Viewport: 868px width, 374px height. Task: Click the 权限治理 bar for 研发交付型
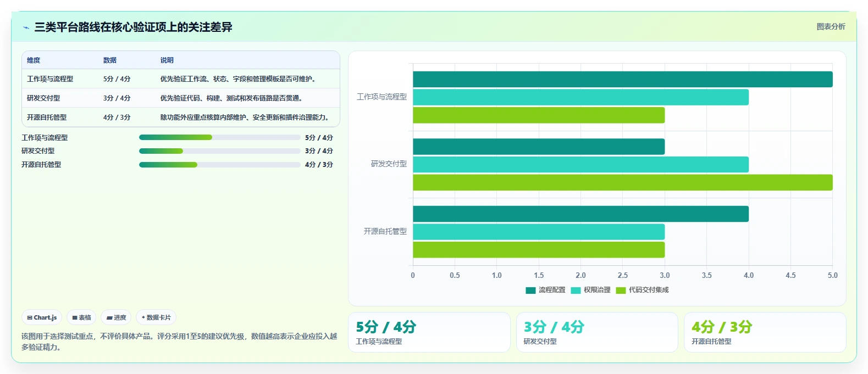tap(580, 165)
